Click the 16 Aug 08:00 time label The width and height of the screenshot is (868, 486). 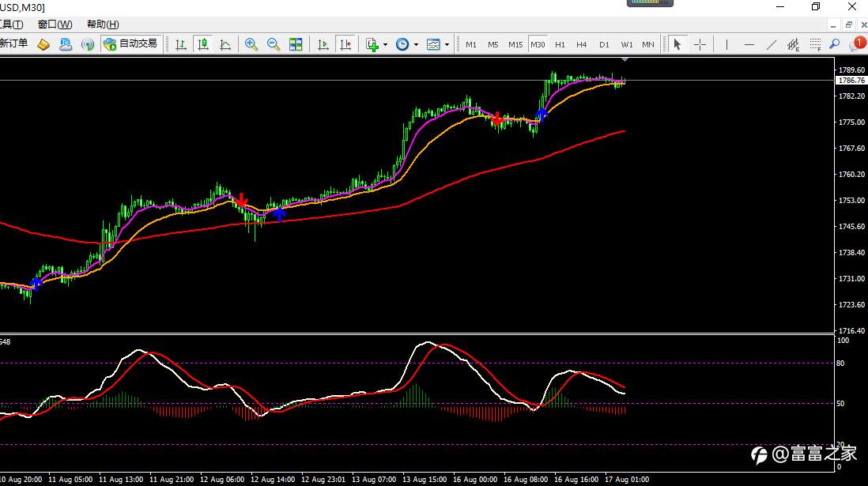click(526, 480)
